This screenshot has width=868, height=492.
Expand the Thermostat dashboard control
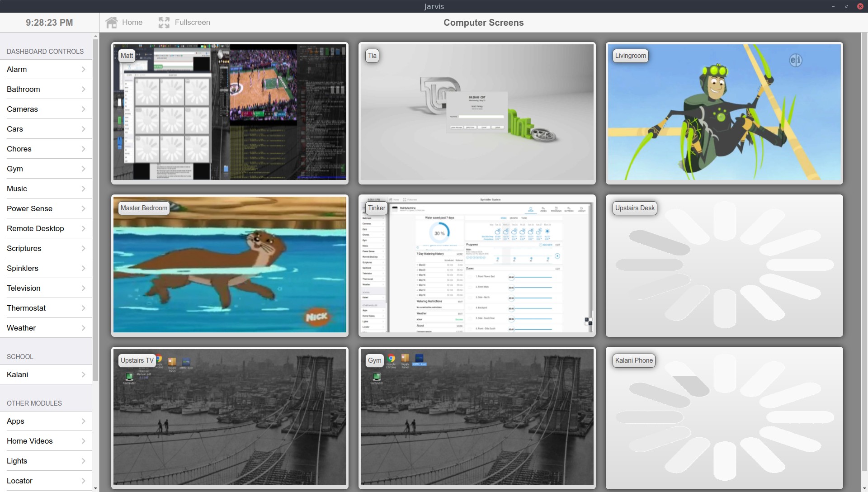tap(45, 308)
